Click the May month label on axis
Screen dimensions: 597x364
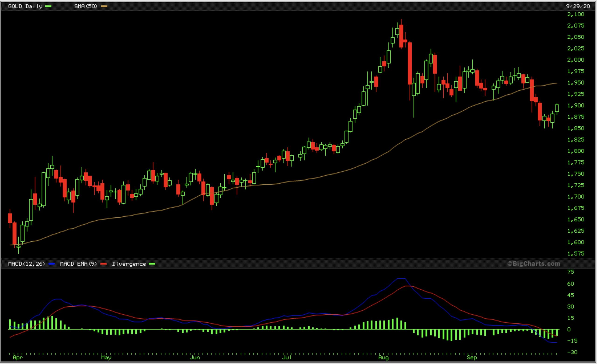click(106, 357)
